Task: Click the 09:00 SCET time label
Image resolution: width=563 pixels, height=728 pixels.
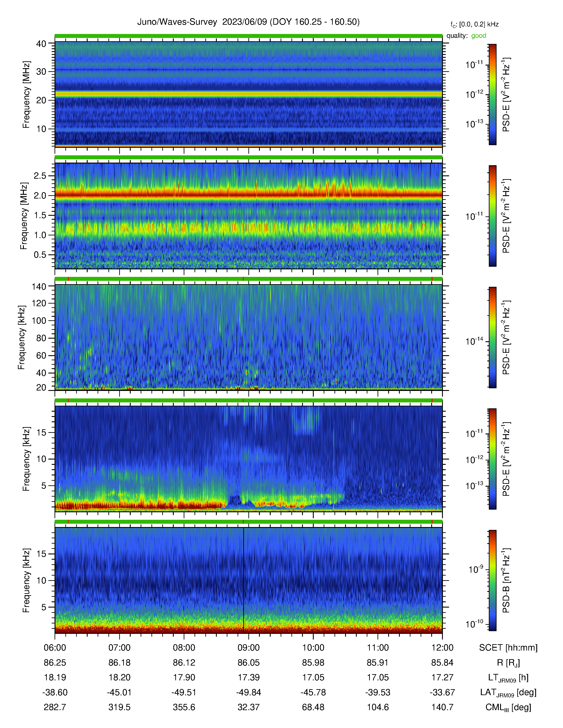Action: point(248,648)
